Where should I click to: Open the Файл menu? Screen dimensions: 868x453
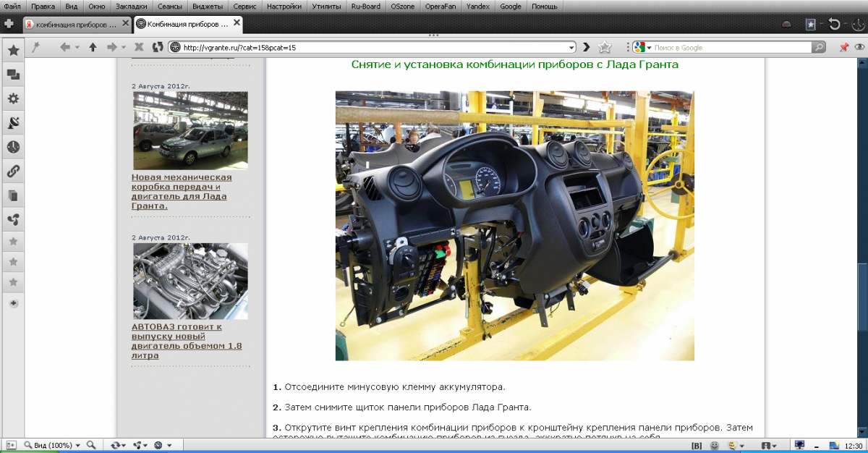tap(12, 7)
